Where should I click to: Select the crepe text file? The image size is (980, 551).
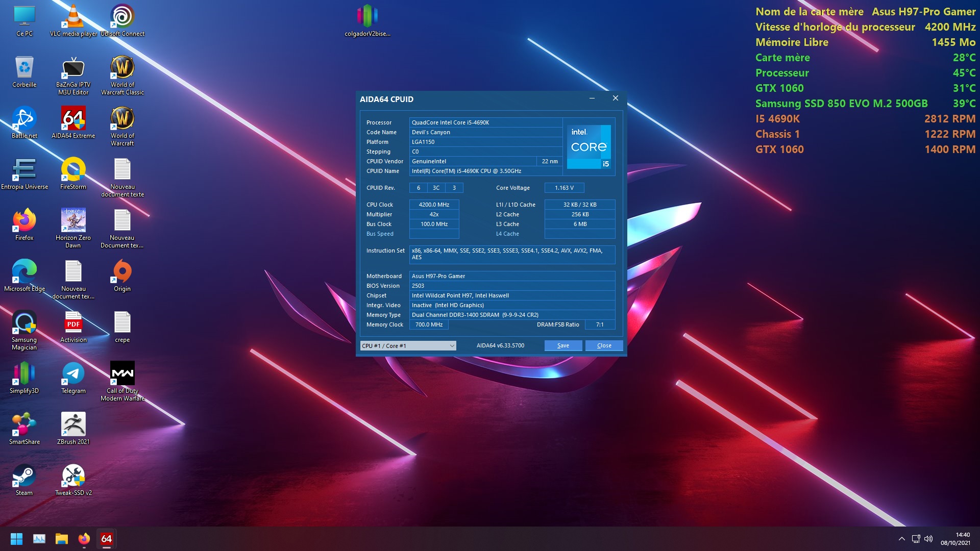(x=122, y=327)
